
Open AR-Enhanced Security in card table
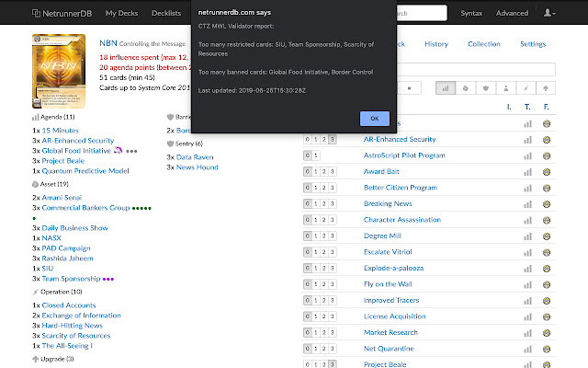tap(400, 139)
